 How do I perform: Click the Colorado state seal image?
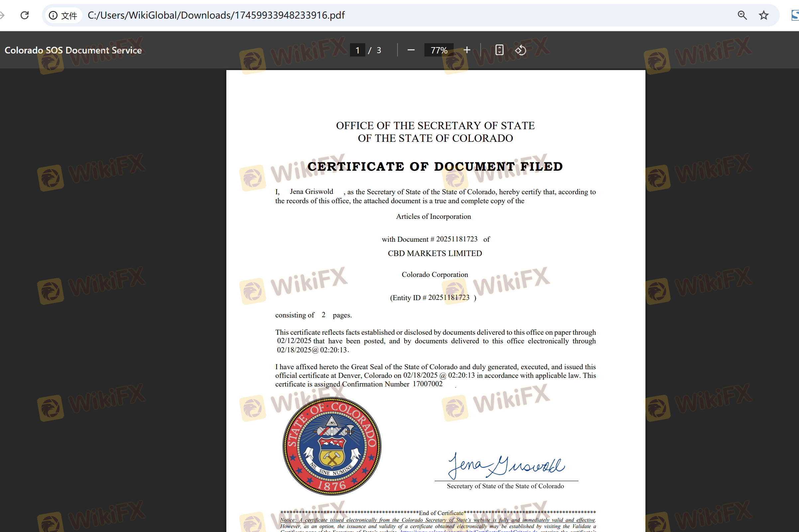pos(332,446)
